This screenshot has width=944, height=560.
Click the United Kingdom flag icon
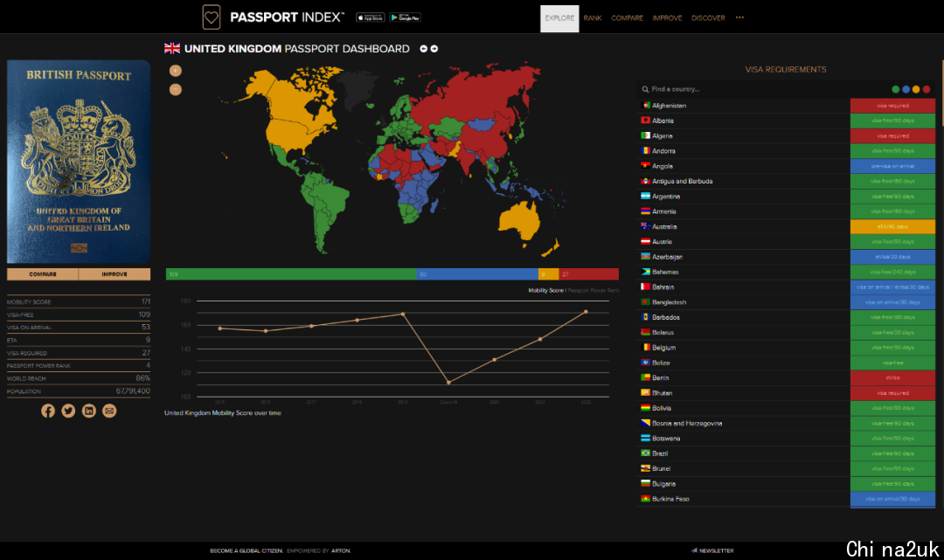[x=172, y=49]
